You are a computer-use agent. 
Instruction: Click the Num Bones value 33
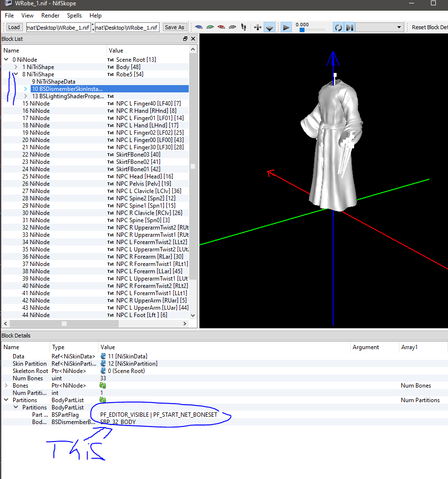[x=103, y=378]
